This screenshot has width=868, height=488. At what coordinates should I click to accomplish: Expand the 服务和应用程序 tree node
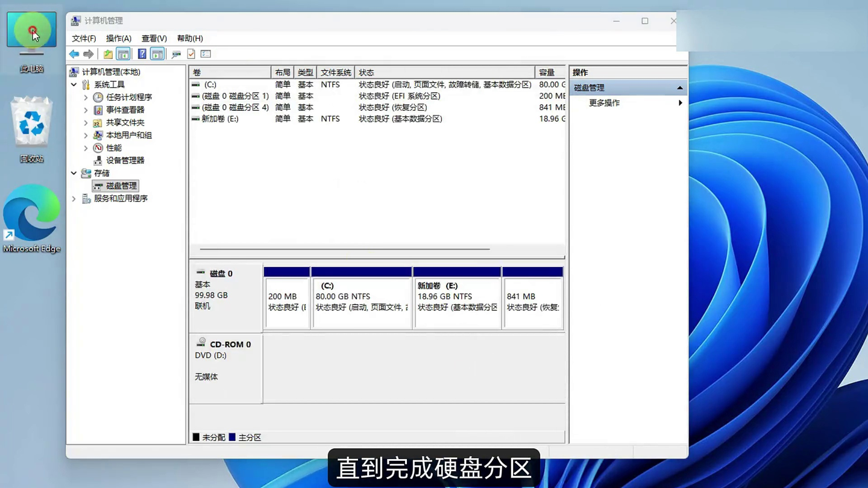coord(74,198)
